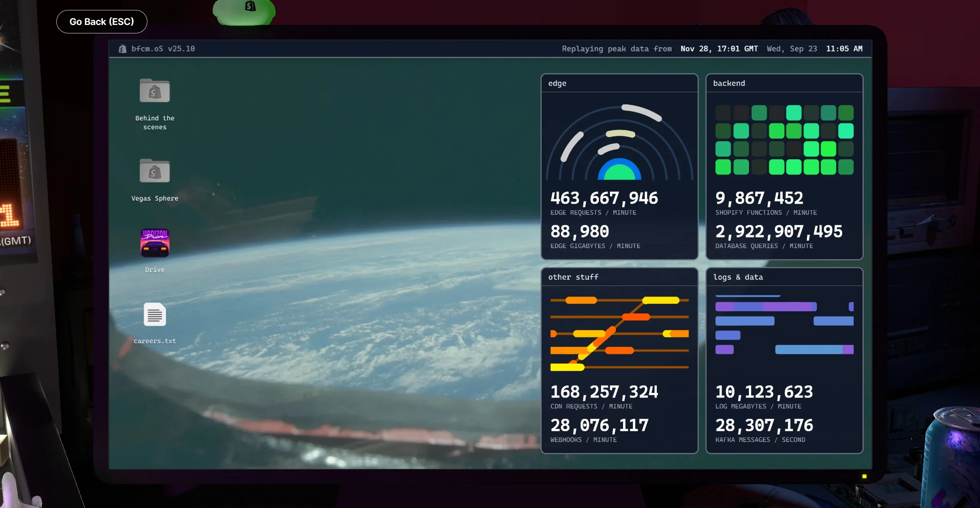Select the edge panel header
The image size is (980, 508).
click(619, 83)
